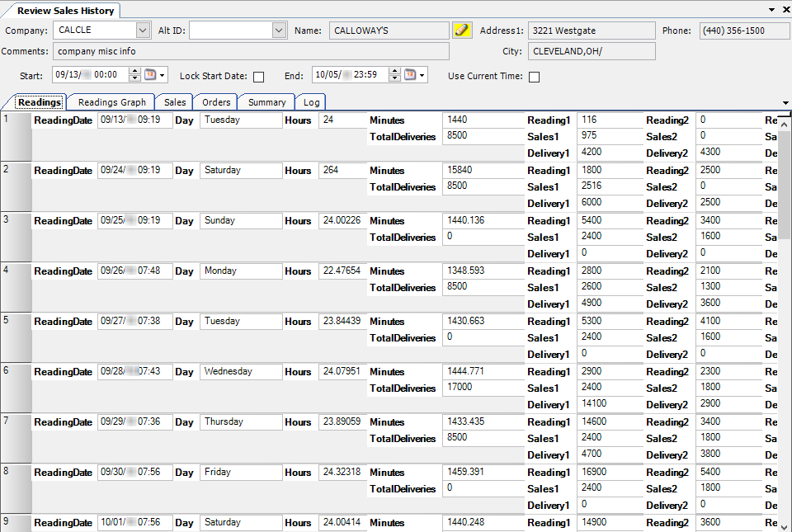Click the yellow eraser clear icon
Image resolution: width=792 pixels, height=532 pixels.
click(x=463, y=31)
